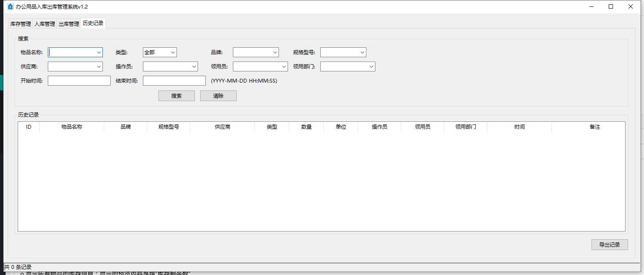Click the 时间 column header
The width and height of the screenshot is (644, 275).
519,127
